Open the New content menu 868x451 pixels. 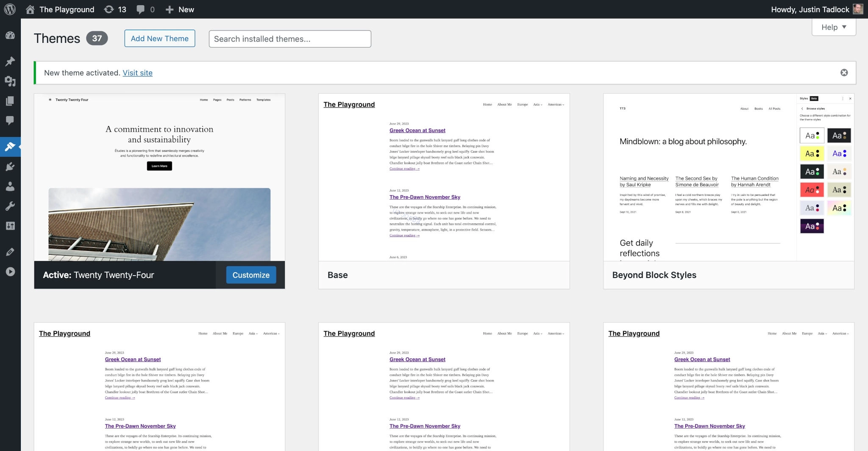pyautogui.click(x=180, y=9)
